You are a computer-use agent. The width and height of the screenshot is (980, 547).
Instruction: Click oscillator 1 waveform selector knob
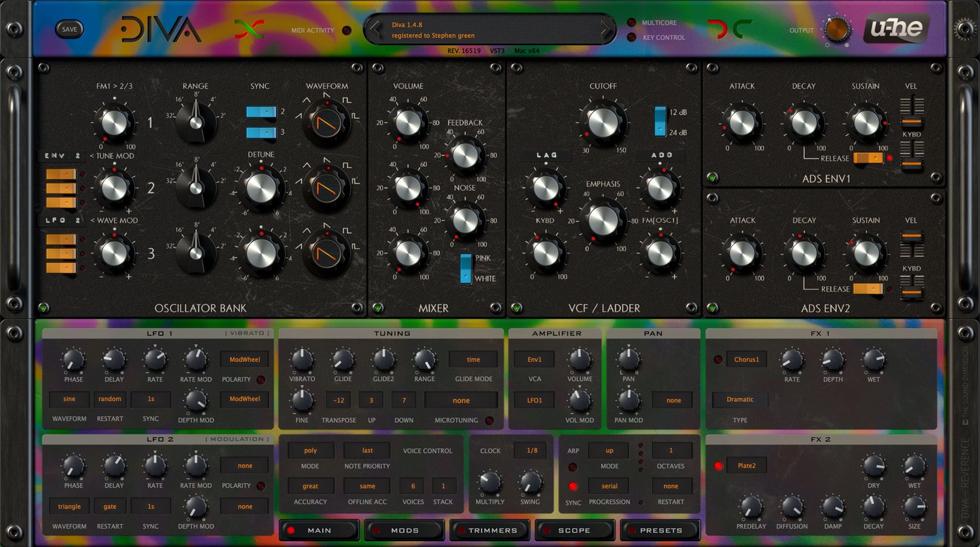coord(327,123)
